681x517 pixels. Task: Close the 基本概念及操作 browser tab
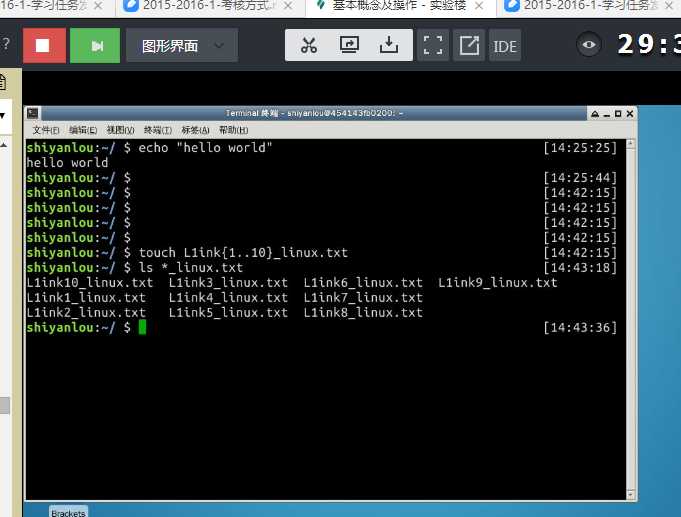[x=479, y=6]
